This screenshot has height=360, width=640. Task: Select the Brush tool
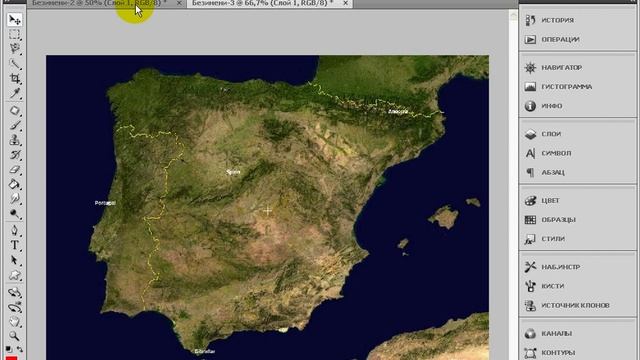[x=15, y=125]
